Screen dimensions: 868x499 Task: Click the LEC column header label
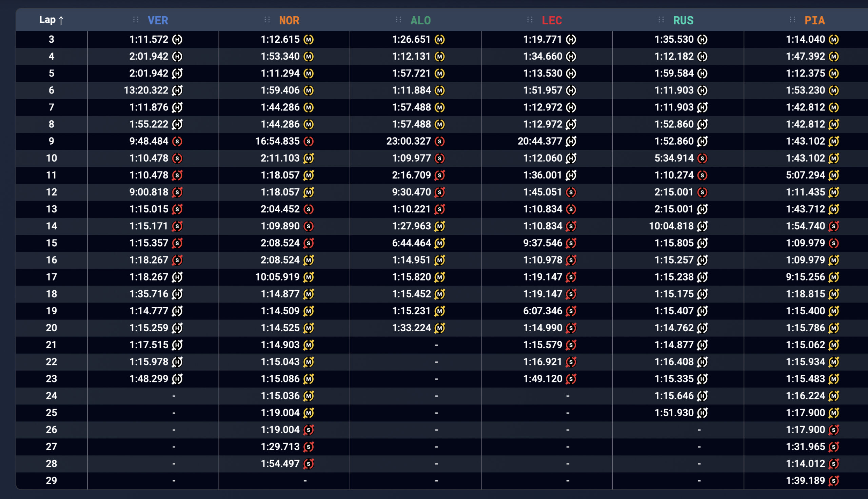(552, 20)
